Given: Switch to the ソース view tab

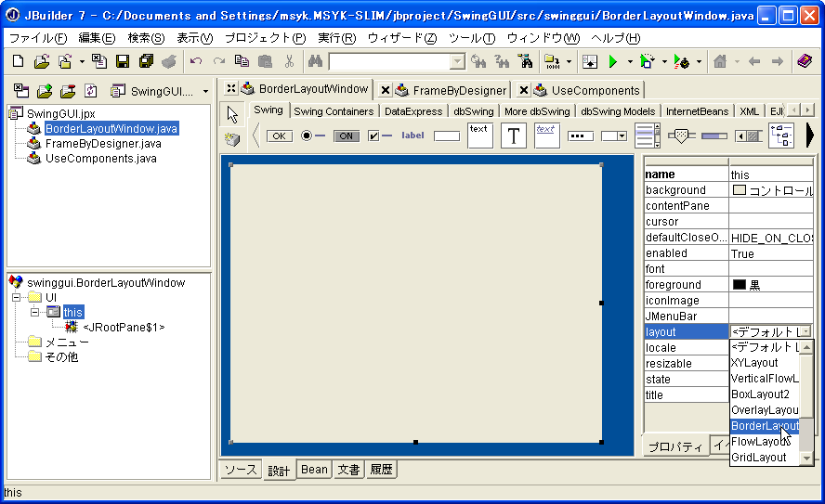Looking at the screenshot, I should click(x=241, y=470).
